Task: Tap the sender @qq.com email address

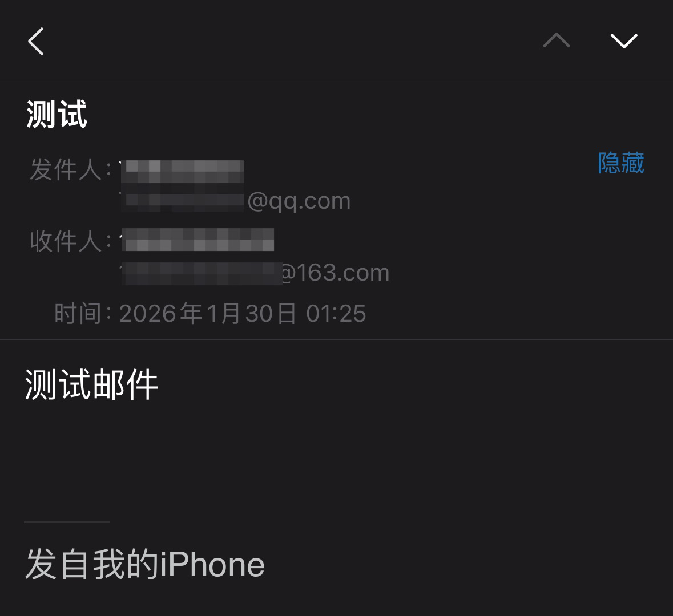Action: [236, 200]
